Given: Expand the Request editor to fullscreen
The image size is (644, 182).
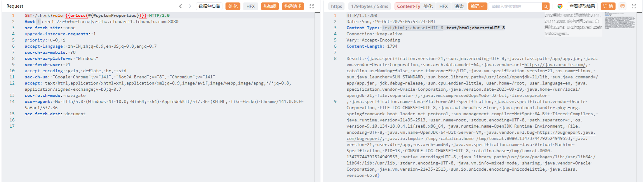Looking at the screenshot, I should [x=312, y=6].
